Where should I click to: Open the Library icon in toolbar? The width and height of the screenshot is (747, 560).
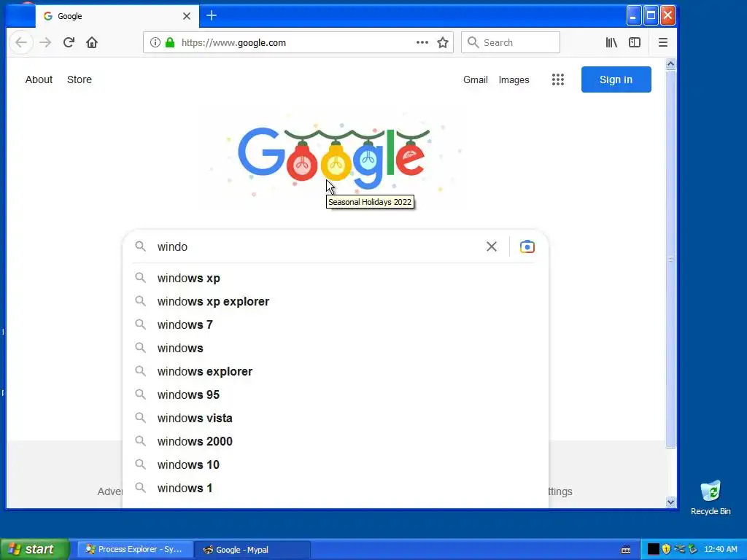(x=611, y=42)
